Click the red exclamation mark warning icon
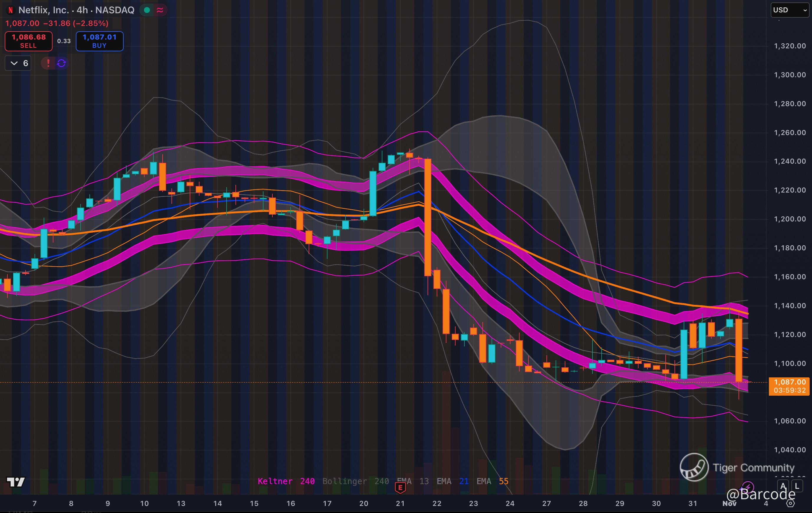Image resolution: width=812 pixels, height=513 pixels. 48,63
